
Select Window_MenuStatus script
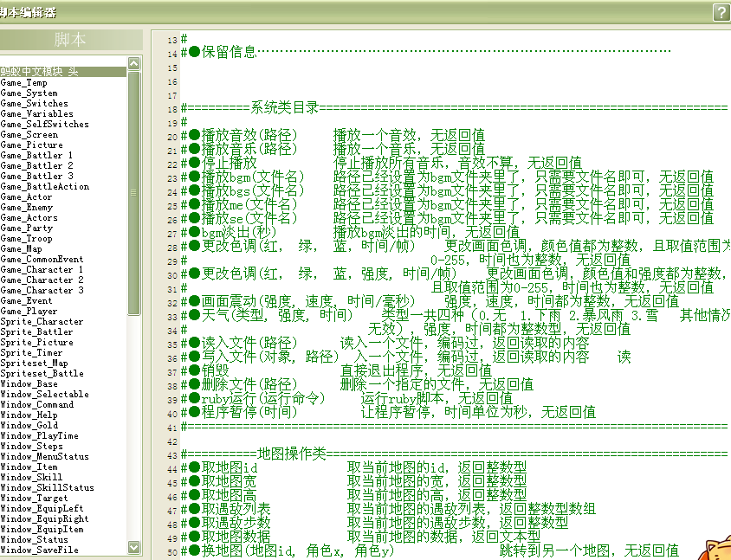point(45,456)
